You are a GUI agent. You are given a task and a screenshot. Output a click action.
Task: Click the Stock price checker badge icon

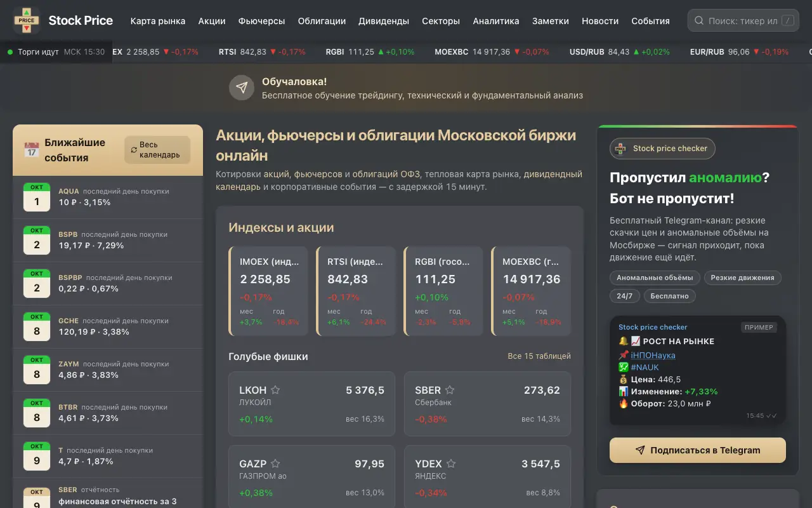[620, 149]
